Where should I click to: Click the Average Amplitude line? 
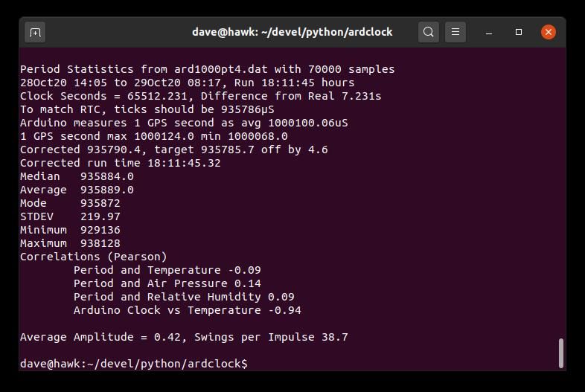pyautogui.click(x=184, y=337)
